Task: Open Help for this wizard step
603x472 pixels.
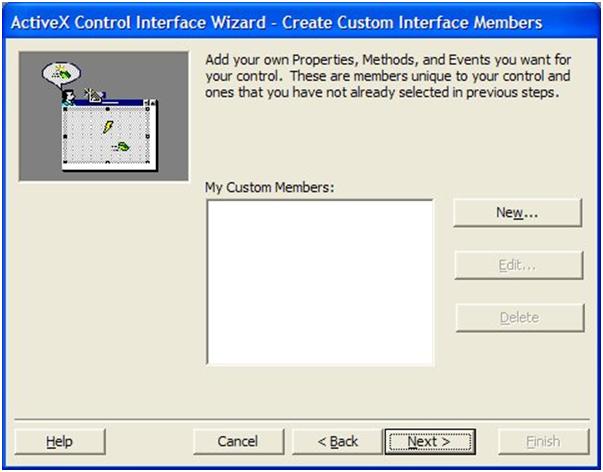Action: click(59, 441)
